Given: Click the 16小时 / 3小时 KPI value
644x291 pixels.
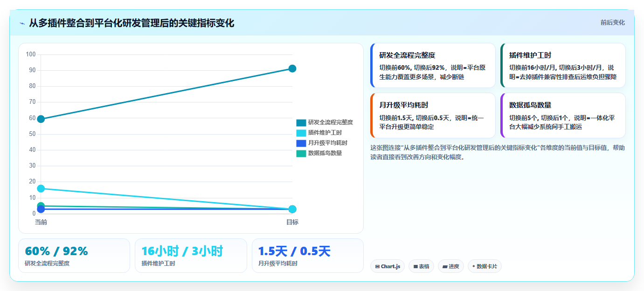Looking at the screenshot, I should tap(182, 251).
